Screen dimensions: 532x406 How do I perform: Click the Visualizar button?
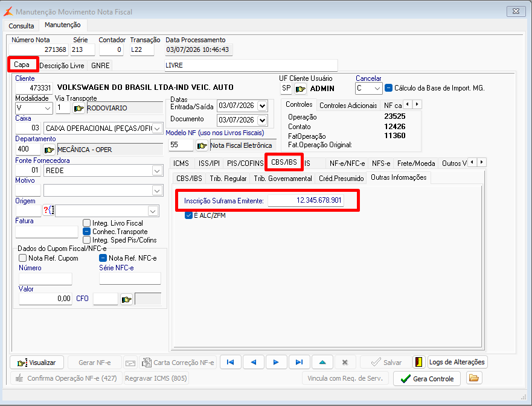click(37, 363)
